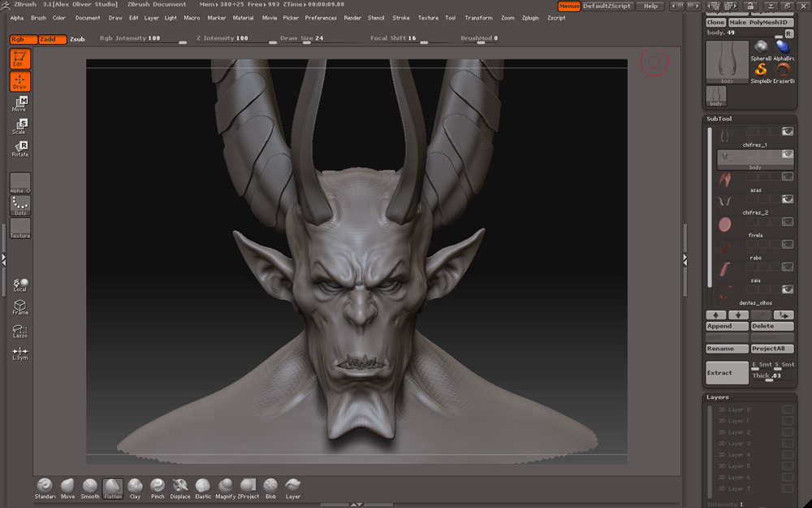This screenshot has height=508, width=812.
Task: Click the Append subtool button
Action: [727, 326]
